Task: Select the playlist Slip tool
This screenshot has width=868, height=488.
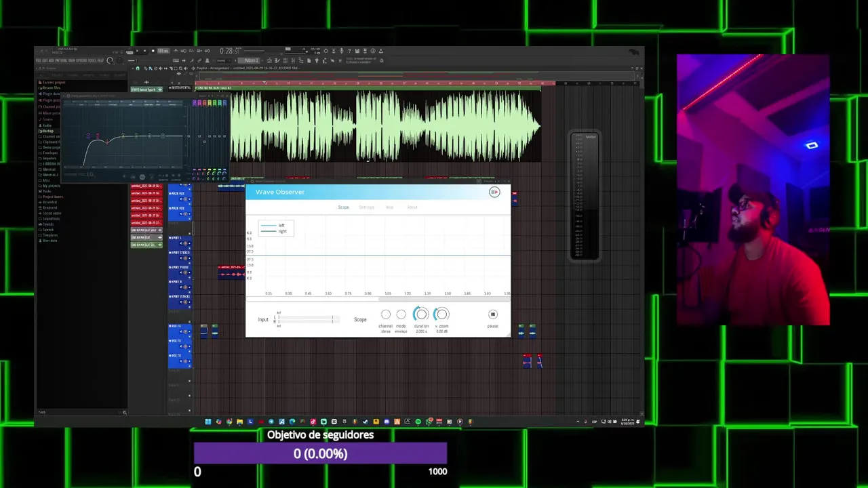Action: pos(165,68)
